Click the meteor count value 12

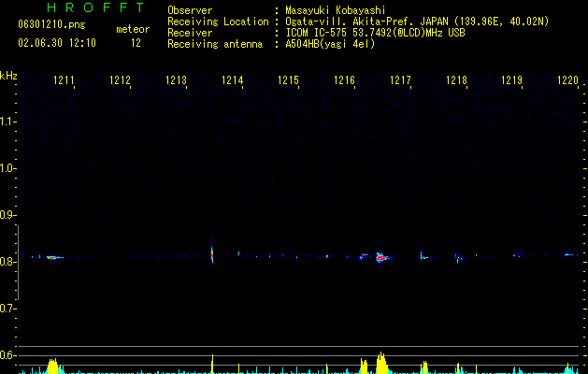[x=136, y=43]
